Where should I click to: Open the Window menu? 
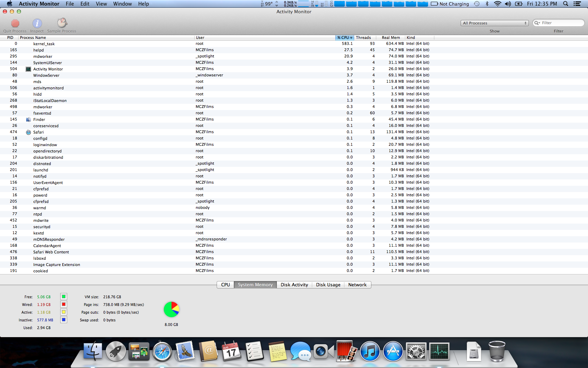122,4
